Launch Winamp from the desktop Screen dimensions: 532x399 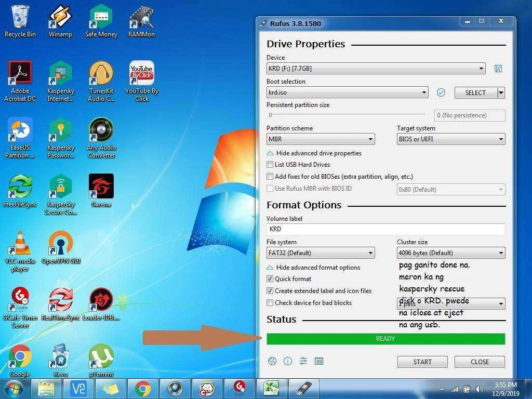pyautogui.click(x=60, y=21)
